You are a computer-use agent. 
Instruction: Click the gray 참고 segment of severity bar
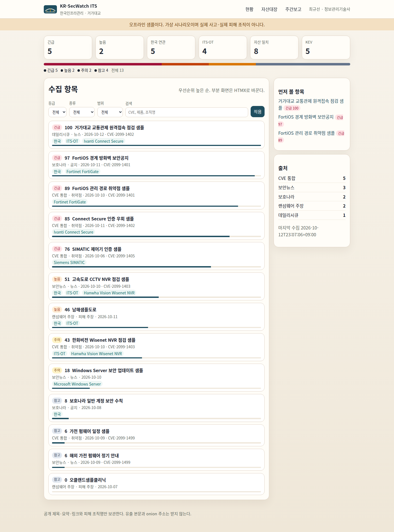(x=303, y=64)
